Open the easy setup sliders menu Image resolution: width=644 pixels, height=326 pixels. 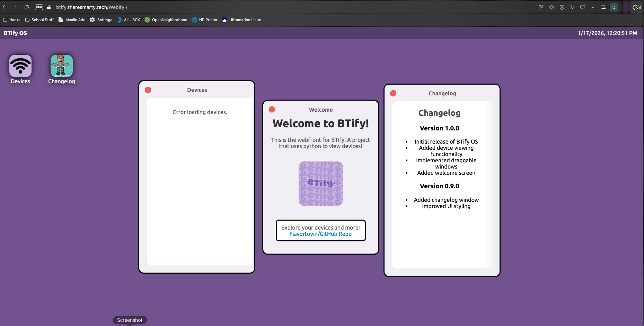tap(603, 7)
